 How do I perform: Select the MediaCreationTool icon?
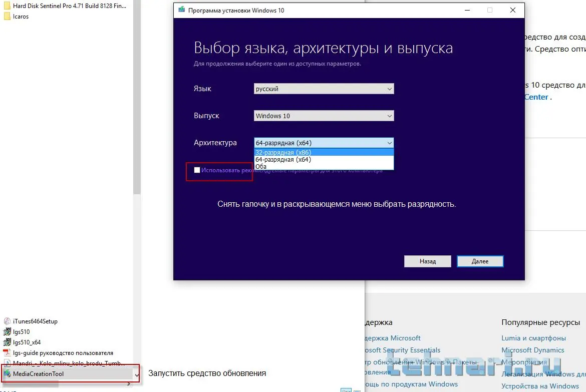[x=7, y=373]
